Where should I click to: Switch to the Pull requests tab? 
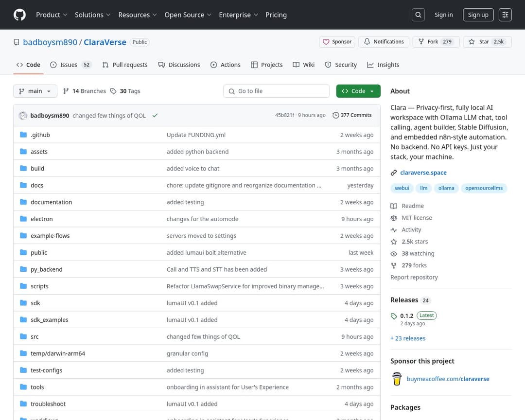coord(125,65)
